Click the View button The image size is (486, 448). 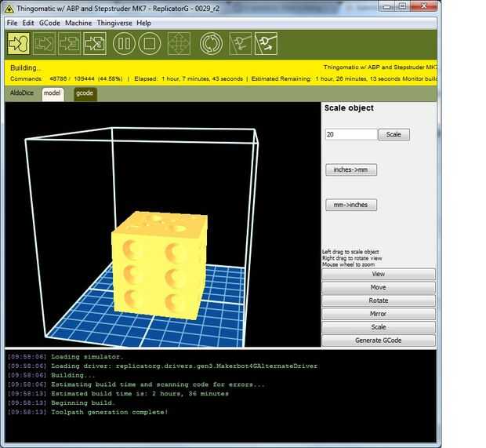coord(379,274)
